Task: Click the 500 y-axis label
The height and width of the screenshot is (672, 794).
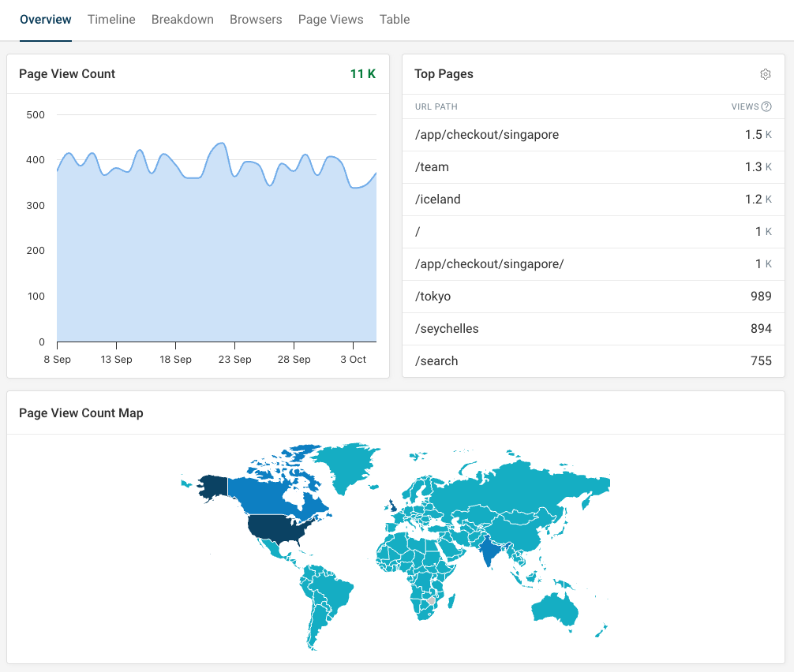Action: 36,115
